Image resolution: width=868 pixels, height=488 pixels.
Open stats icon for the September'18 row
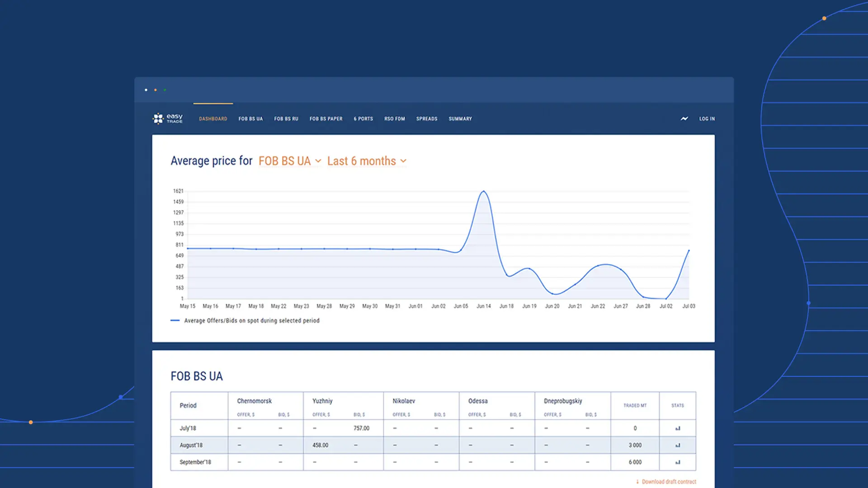coord(677,462)
